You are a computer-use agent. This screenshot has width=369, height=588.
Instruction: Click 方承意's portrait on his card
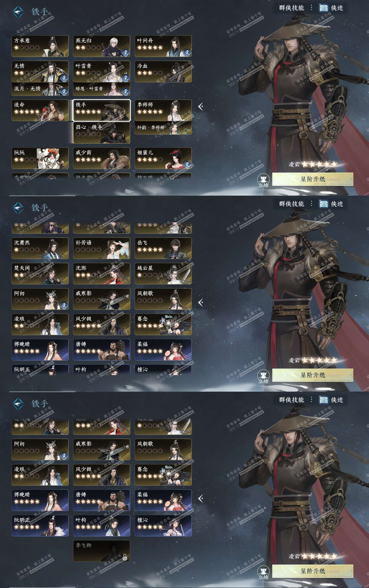click(54, 46)
